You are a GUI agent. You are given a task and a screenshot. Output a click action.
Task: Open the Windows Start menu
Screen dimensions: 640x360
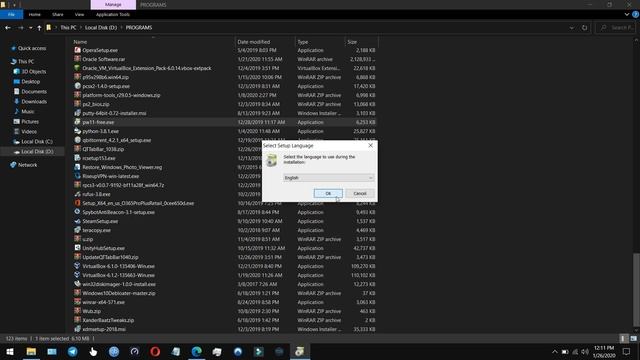click(x=10, y=351)
